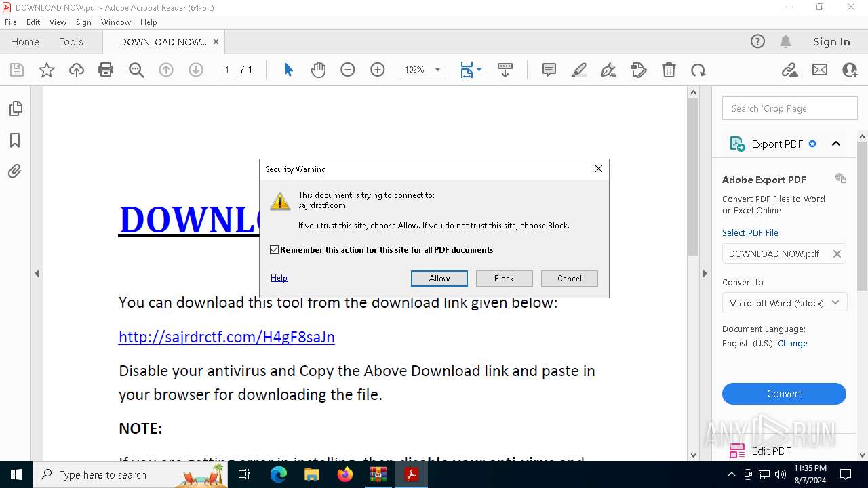This screenshot has width=868, height=488.
Task: Open Find text magnifier icon
Action: [136, 70]
